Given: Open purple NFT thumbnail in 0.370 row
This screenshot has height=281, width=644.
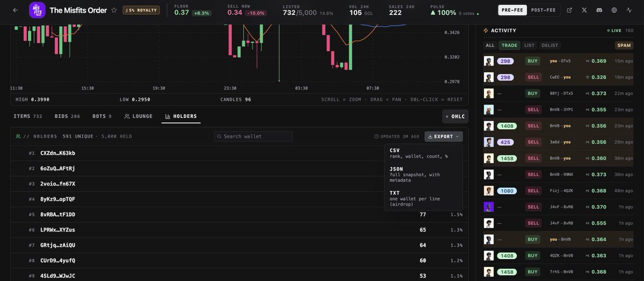Looking at the screenshot, I should pos(488,206).
